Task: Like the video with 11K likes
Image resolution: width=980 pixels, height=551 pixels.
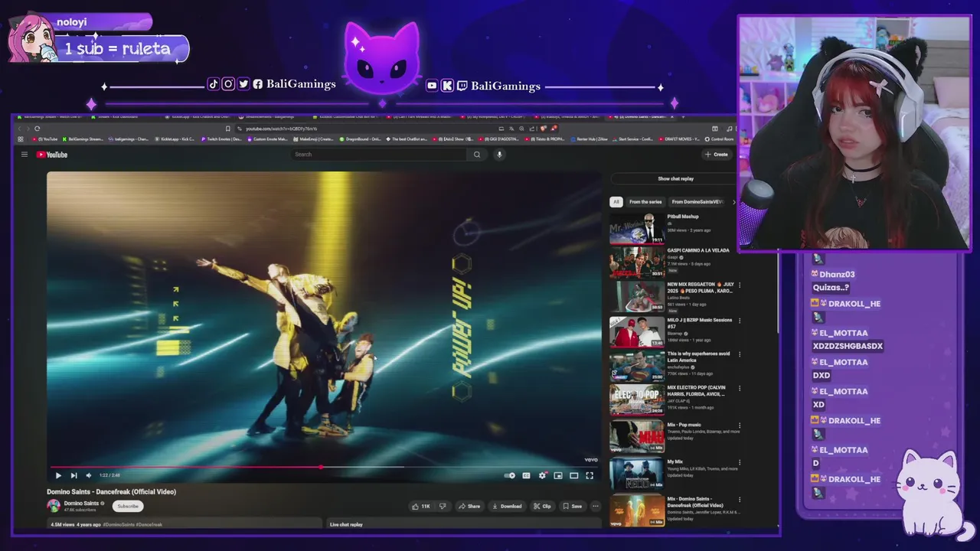Action: [420, 506]
